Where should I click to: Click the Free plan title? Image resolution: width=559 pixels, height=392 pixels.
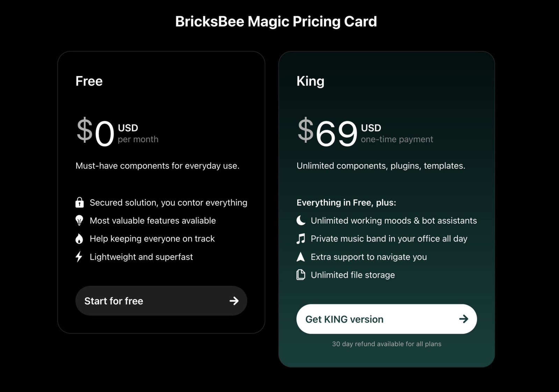(x=89, y=81)
